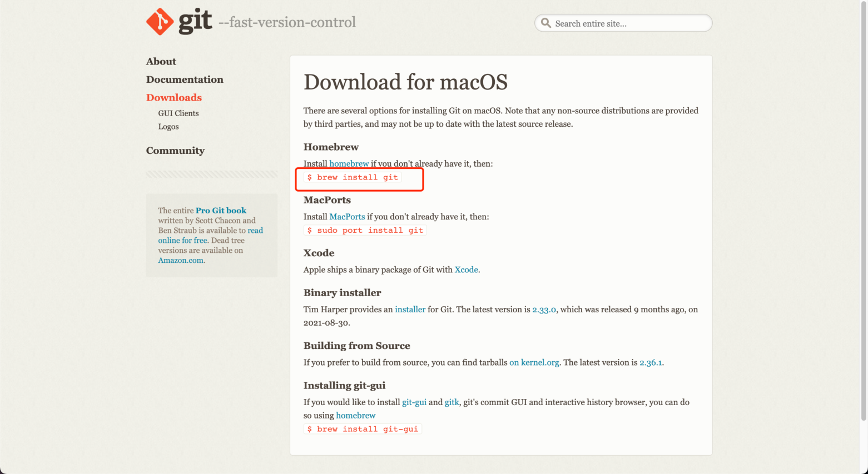
Task: Click the Binary installer heading
Action: coord(342,293)
